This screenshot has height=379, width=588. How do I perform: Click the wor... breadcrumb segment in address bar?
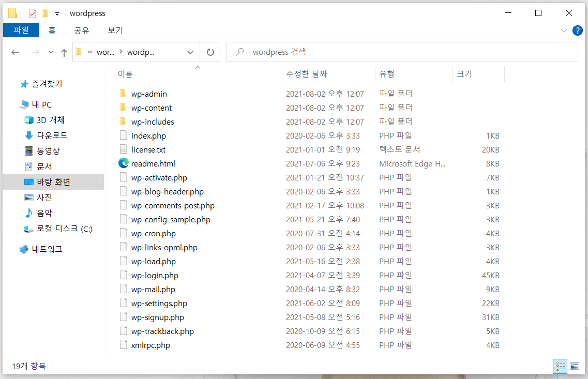coord(105,52)
